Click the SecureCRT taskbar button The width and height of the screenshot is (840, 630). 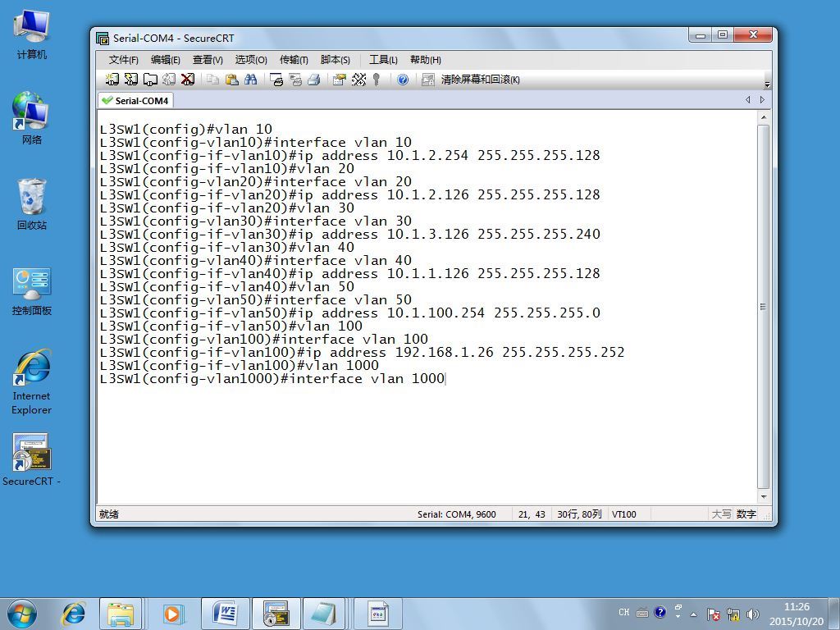pos(276,614)
